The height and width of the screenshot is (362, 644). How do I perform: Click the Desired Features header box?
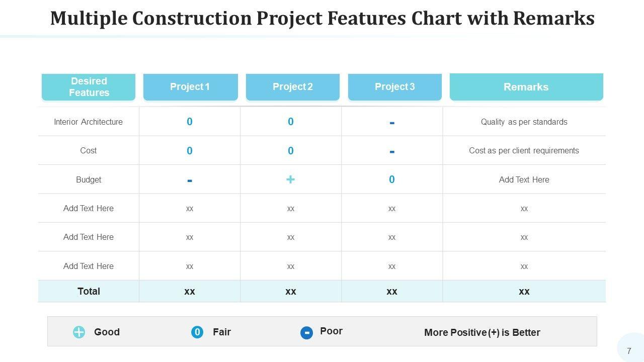89,87
